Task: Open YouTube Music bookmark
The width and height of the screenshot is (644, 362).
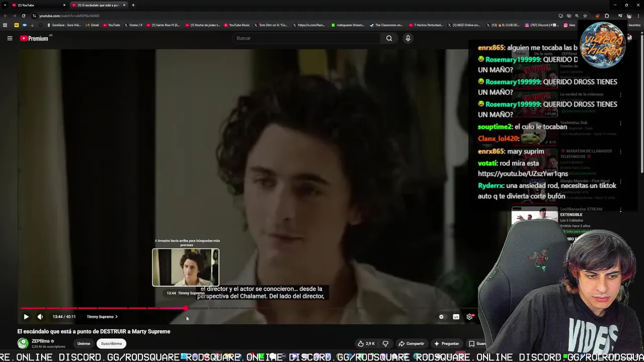Action: point(237,25)
